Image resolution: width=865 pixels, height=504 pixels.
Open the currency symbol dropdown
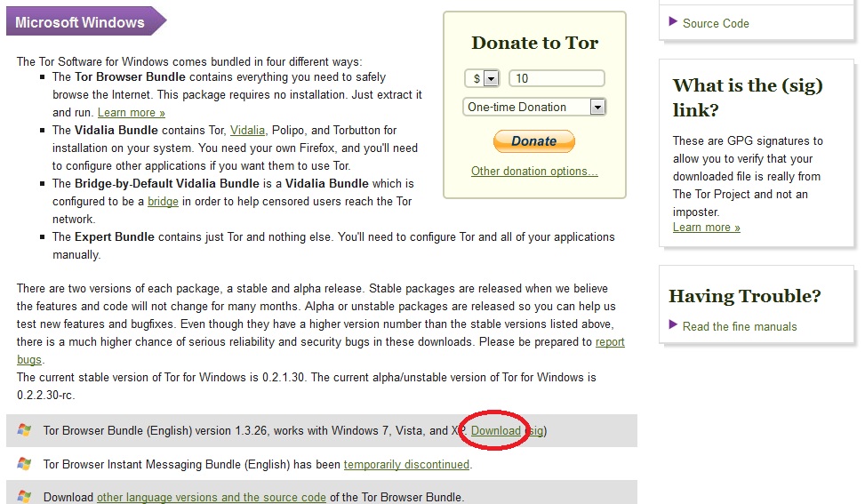[x=482, y=78]
